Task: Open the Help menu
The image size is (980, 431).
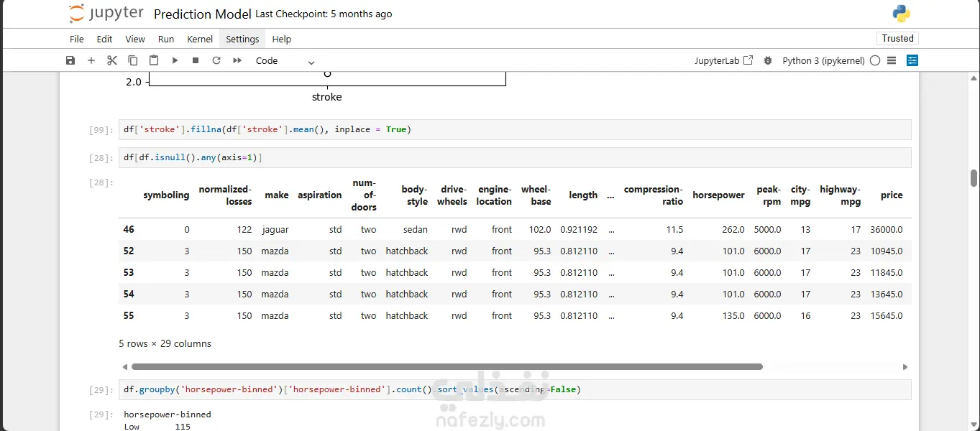Action: tap(282, 39)
